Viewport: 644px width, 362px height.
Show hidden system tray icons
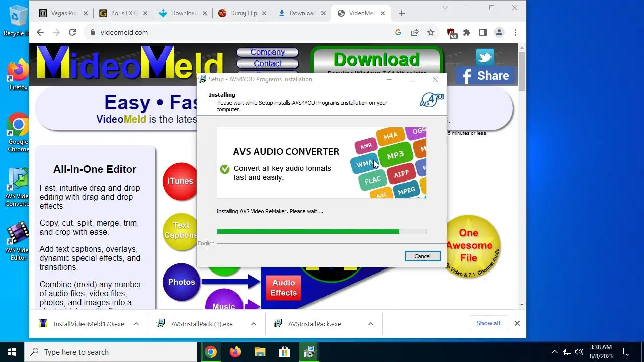(x=555, y=352)
